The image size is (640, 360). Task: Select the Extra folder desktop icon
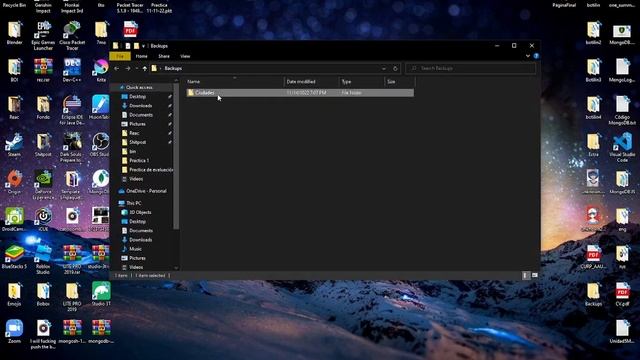593,145
